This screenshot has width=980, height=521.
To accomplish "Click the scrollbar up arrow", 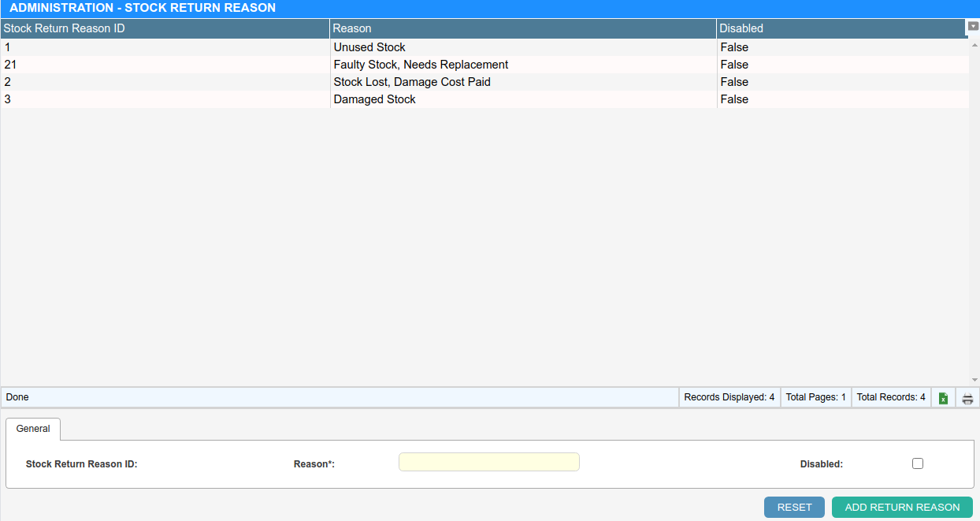I will (x=974, y=43).
